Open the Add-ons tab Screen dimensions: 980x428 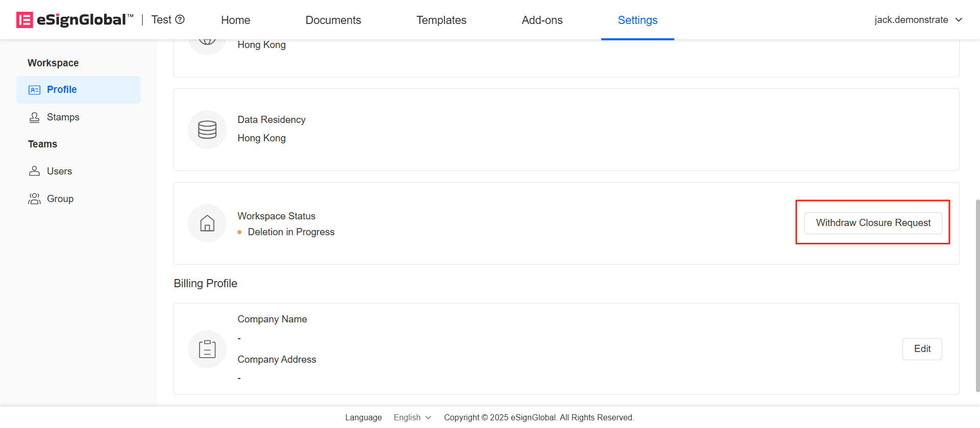pyautogui.click(x=542, y=20)
